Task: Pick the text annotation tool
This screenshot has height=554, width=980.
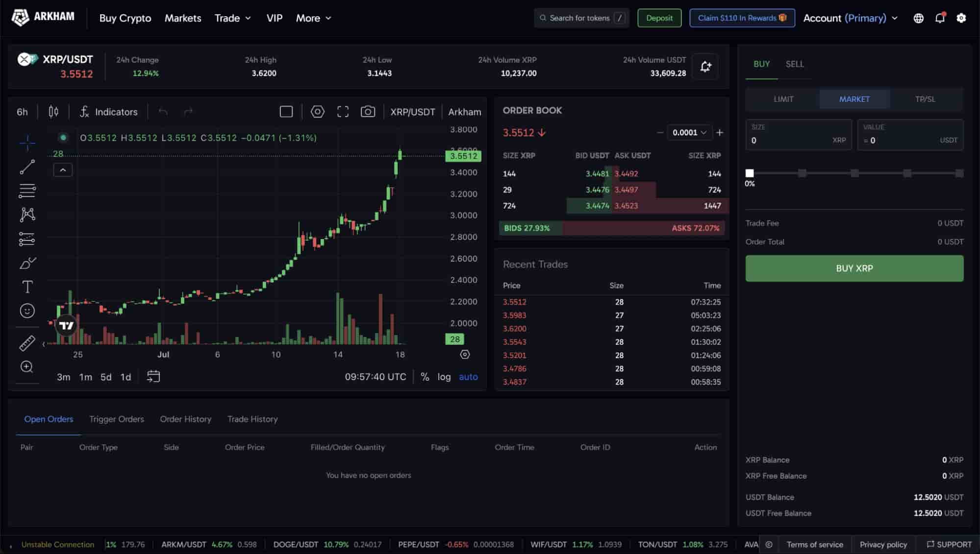Action: click(x=27, y=287)
